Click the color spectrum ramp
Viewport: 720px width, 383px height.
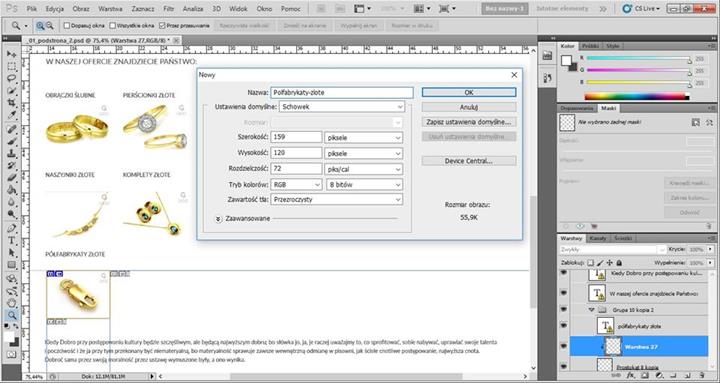point(637,96)
